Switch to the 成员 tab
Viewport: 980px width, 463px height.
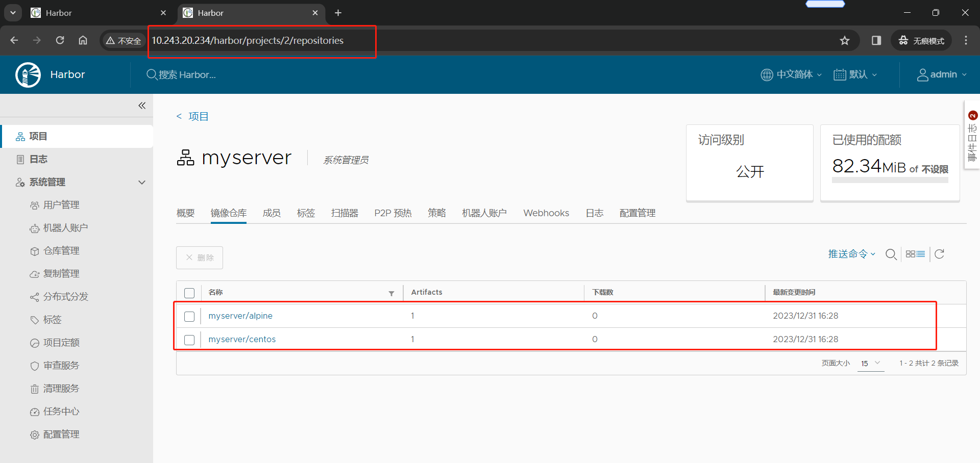(272, 213)
